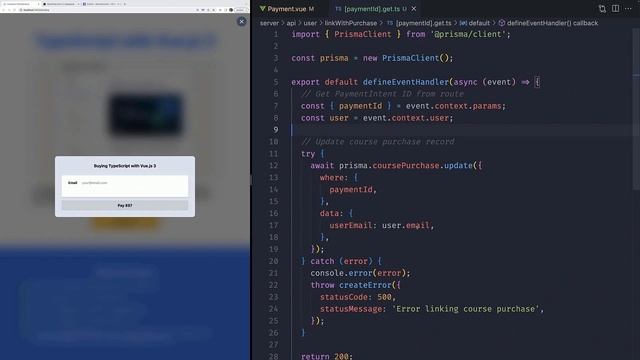Switch to the Payment.vue tab
The image size is (640, 360).
point(287,9)
